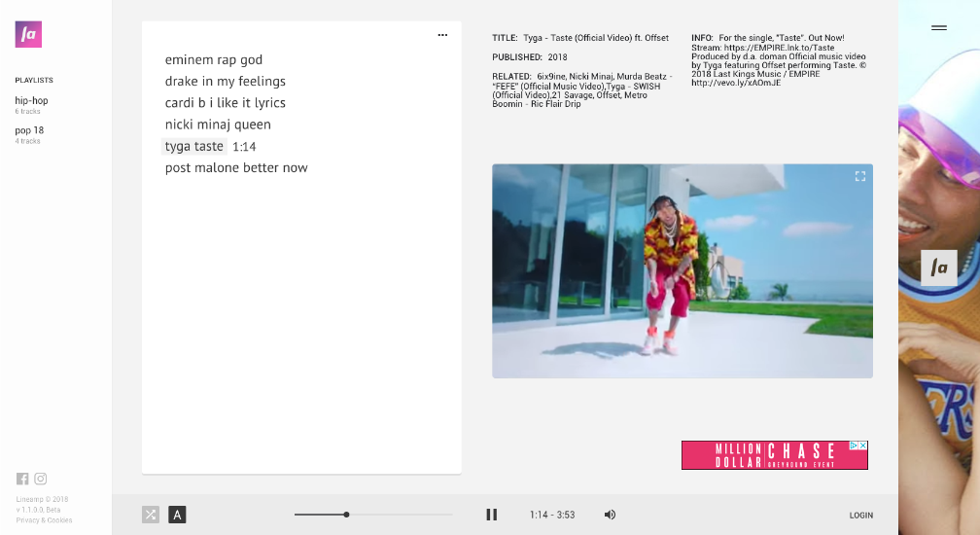
Task: Play track cardi b i like it lyrics
Action: [225, 103]
